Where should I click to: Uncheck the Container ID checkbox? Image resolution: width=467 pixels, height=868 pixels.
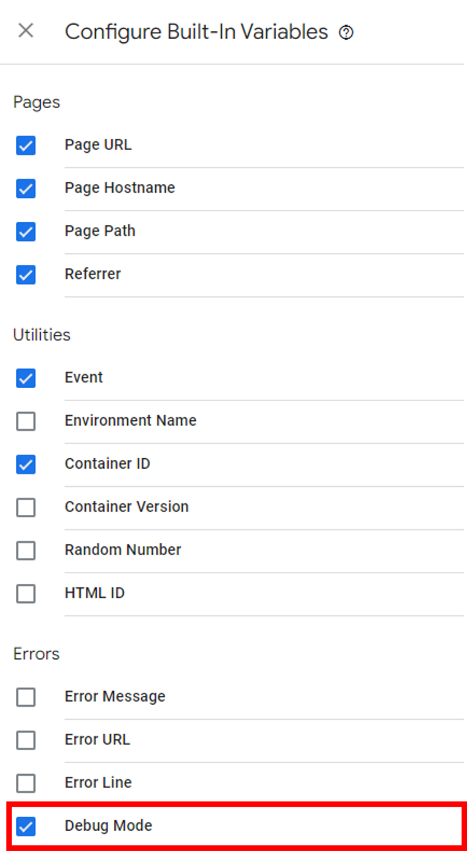[26, 464]
